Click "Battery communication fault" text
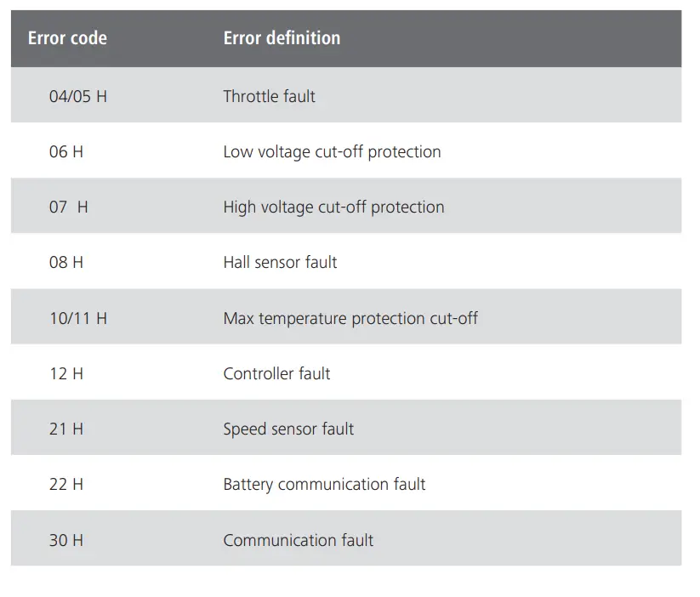 324,485
